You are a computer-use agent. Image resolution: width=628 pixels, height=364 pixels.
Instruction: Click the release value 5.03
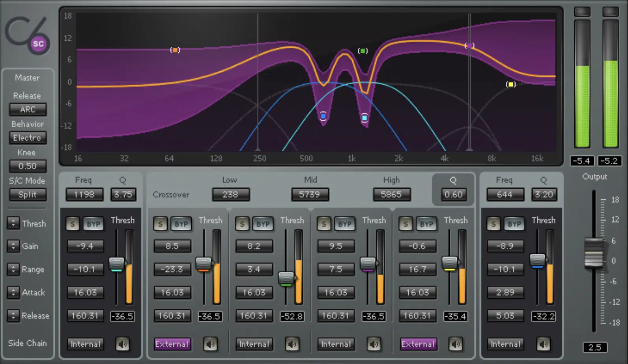click(505, 316)
